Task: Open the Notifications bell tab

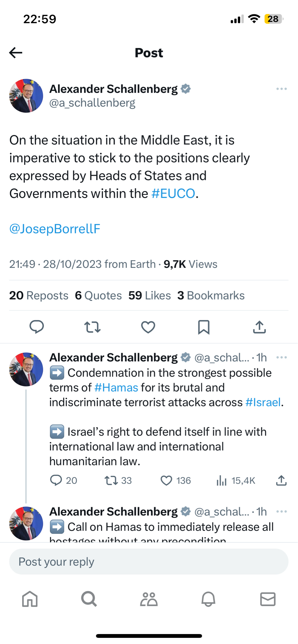Action: click(208, 599)
